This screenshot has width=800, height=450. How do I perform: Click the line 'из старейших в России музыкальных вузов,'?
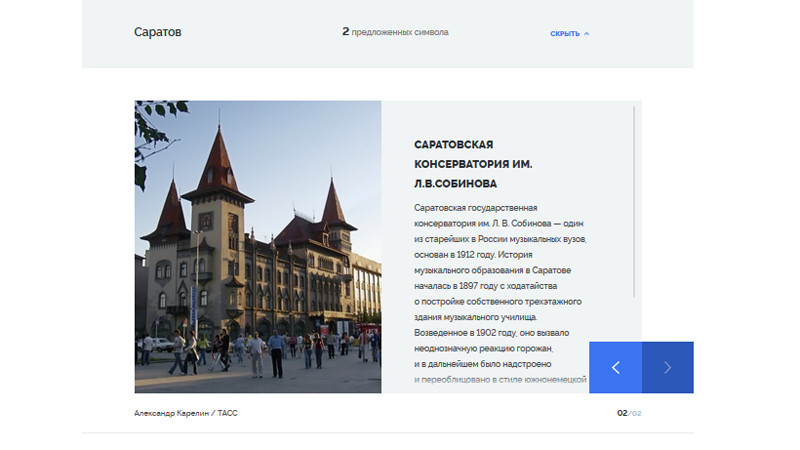pyautogui.click(x=500, y=240)
